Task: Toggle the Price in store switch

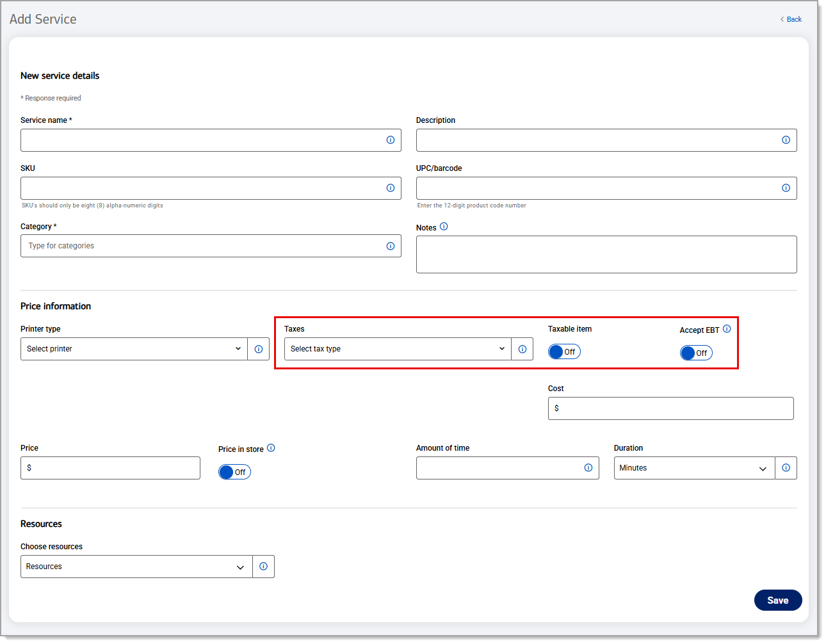Action: point(234,472)
